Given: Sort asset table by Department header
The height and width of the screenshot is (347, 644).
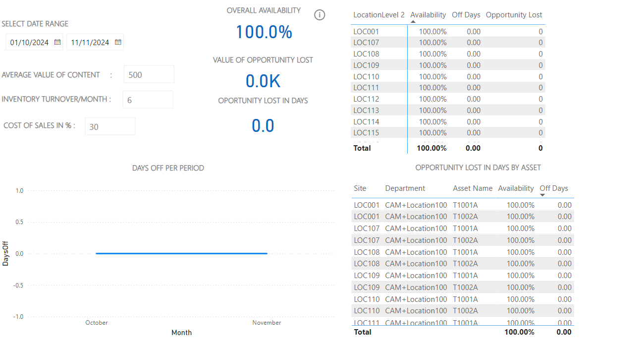Looking at the screenshot, I should pyautogui.click(x=405, y=188).
